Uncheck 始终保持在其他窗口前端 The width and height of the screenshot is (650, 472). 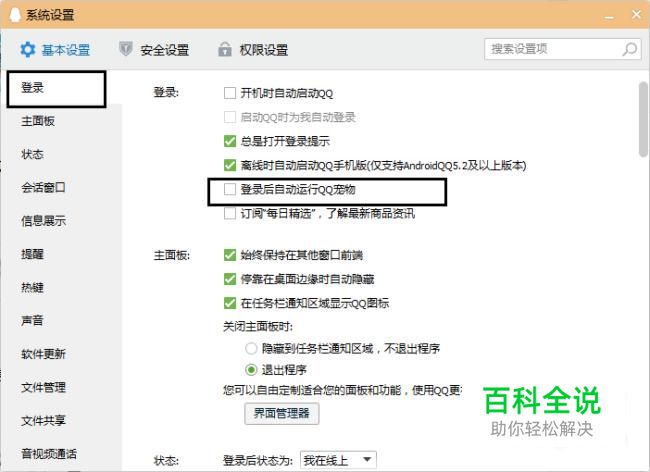click(x=230, y=255)
